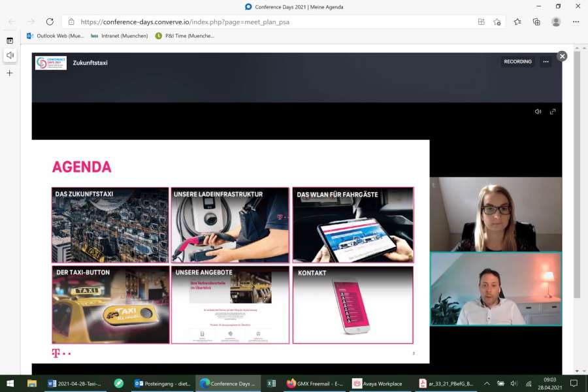588x392 pixels.
Task: Open the Windows notification center
Action: (574, 384)
